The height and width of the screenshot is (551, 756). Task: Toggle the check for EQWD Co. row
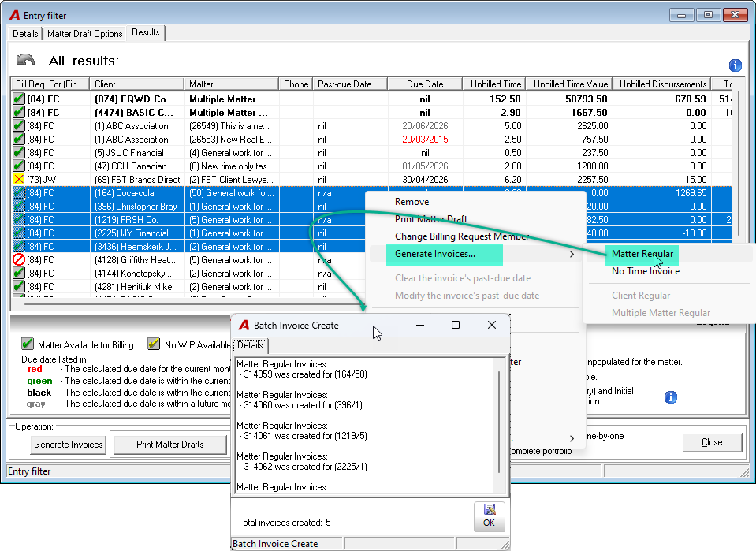click(18, 99)
